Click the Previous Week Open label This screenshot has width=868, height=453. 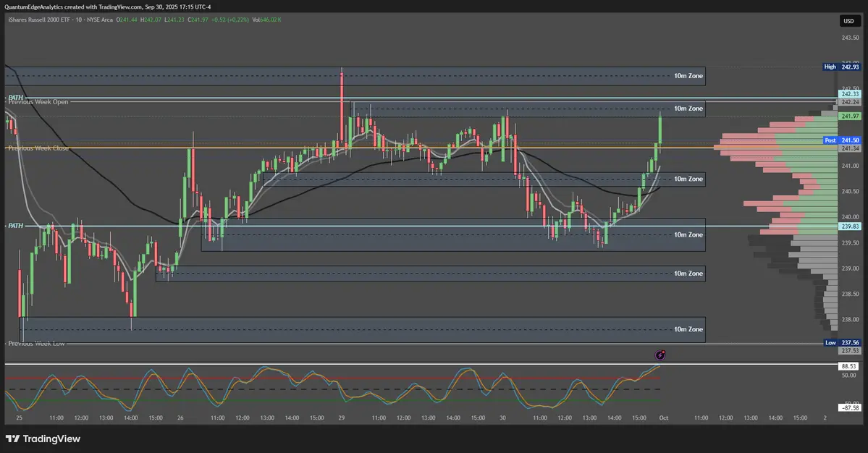tap(38, 102)
